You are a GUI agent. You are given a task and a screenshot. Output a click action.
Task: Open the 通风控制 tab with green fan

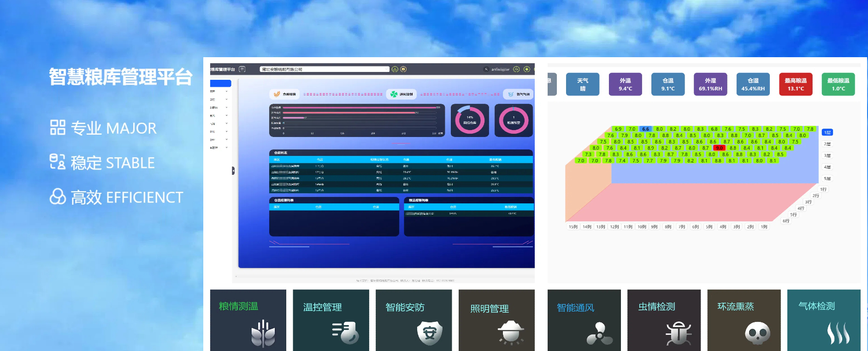tap(402, 94)
